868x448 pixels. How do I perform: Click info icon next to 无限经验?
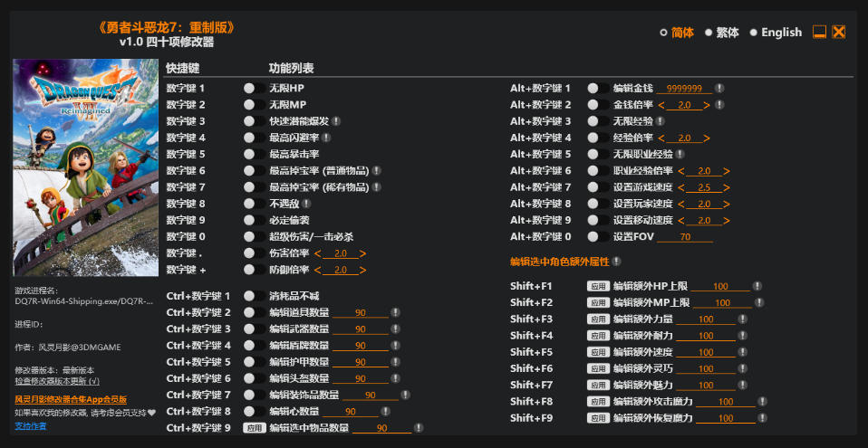point(660,121)
